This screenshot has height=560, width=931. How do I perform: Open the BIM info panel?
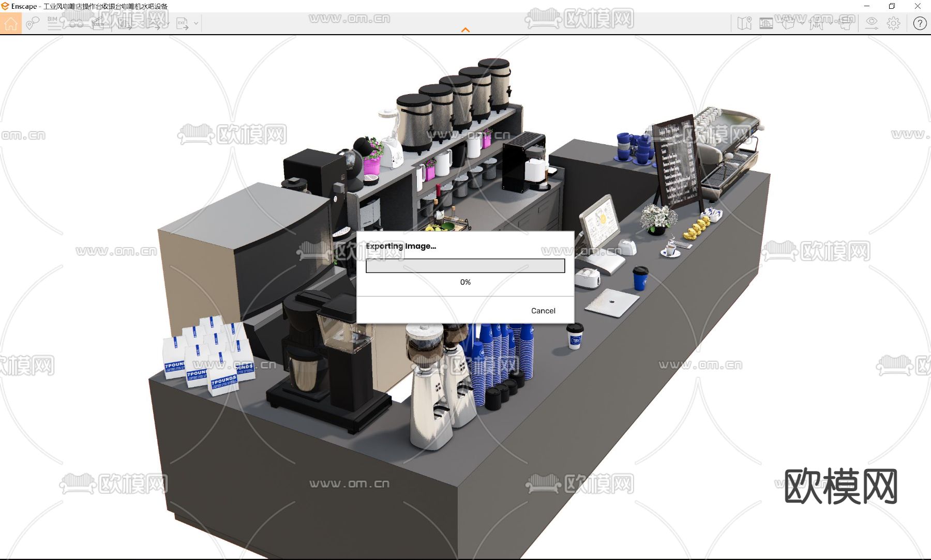click(54, 24)
